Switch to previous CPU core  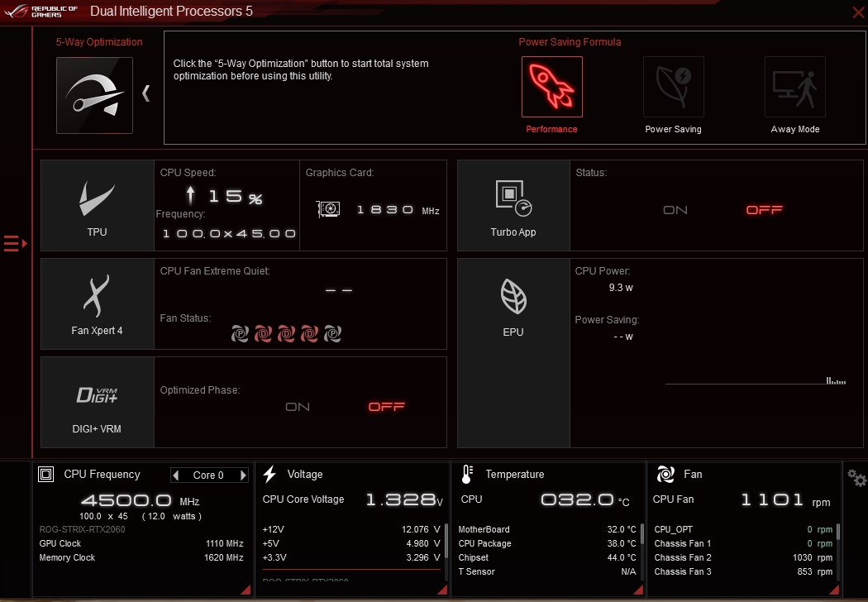coord(176,475)
